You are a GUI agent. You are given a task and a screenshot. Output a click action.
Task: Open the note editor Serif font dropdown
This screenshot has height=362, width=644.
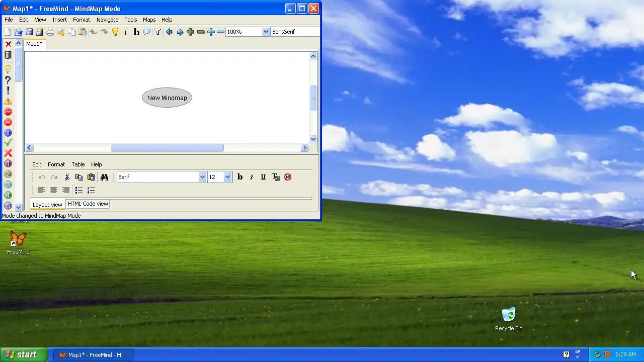tap(202, 177)
